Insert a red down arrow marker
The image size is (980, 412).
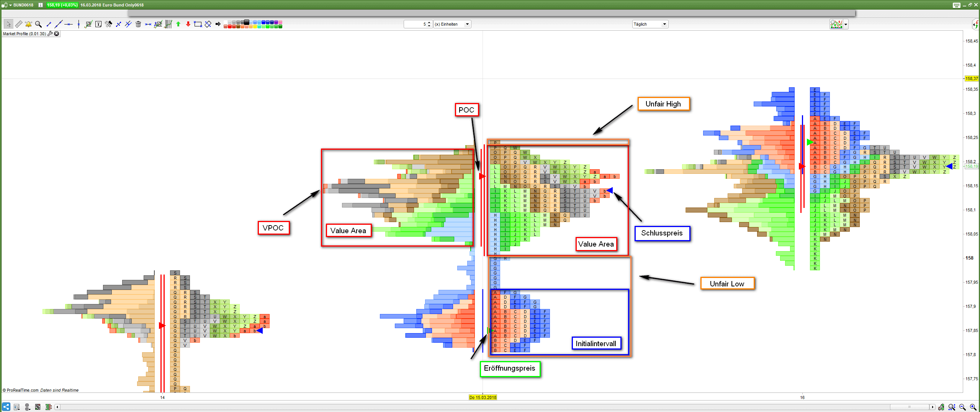(188, 24)
